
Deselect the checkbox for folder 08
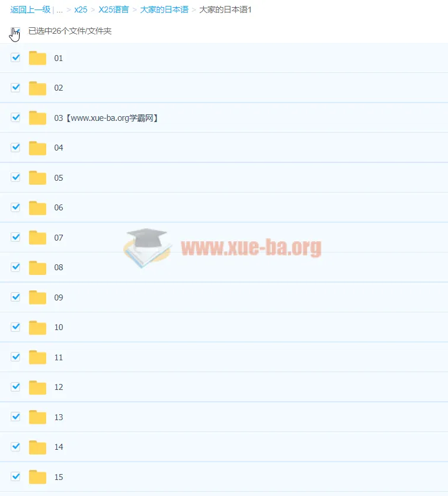coord(16,267)
